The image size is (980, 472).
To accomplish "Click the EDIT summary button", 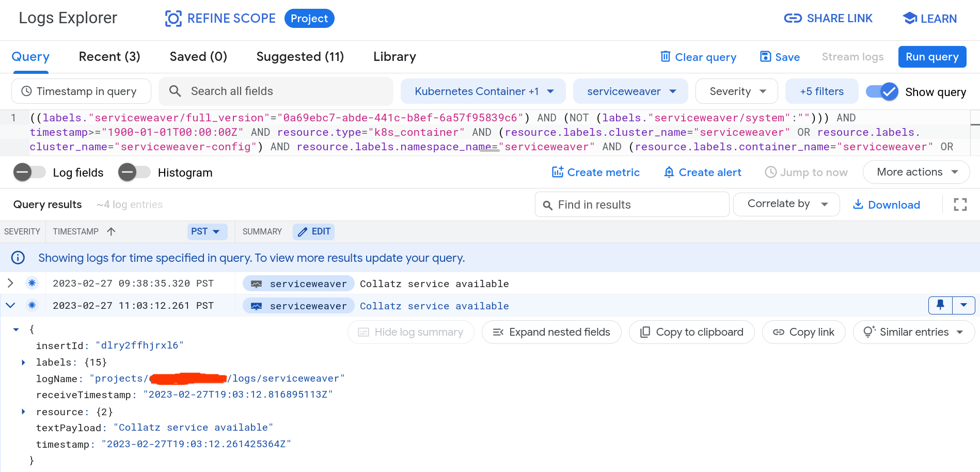I will tap(313, 231).
